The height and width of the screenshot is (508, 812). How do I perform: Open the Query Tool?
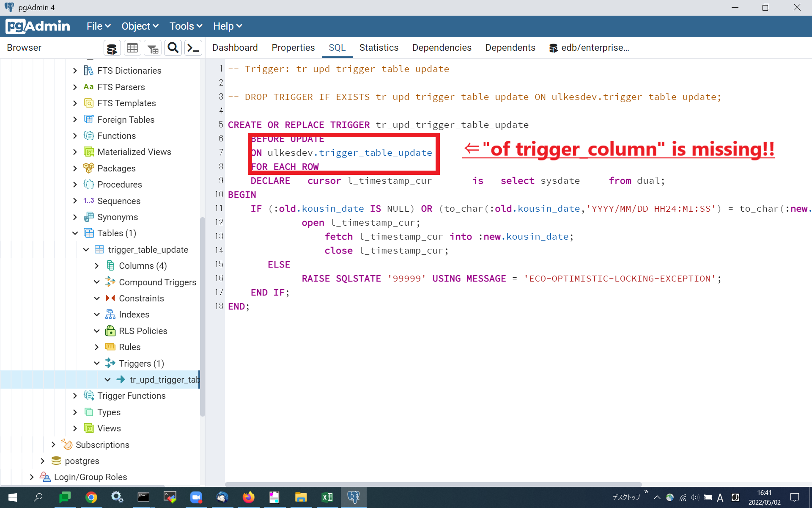112,47
